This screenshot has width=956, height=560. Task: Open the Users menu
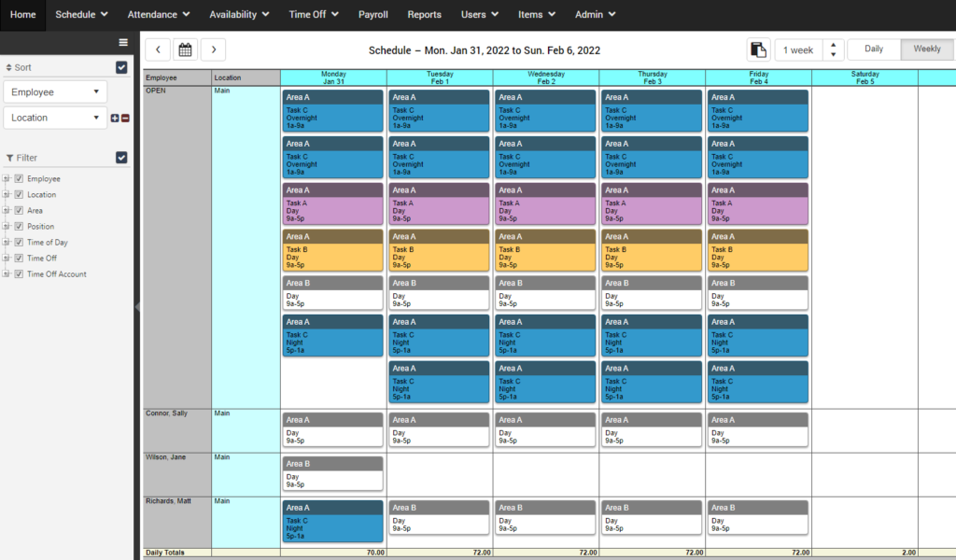(479, 15)
